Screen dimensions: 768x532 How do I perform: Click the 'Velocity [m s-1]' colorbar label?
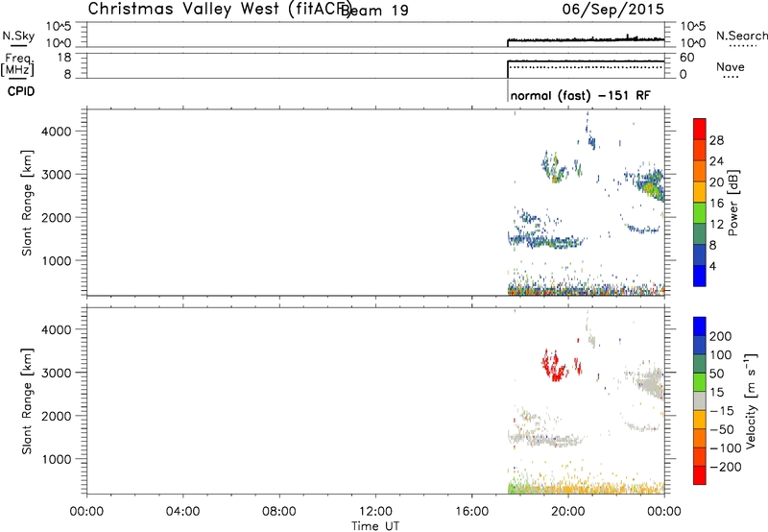(750, 400)
